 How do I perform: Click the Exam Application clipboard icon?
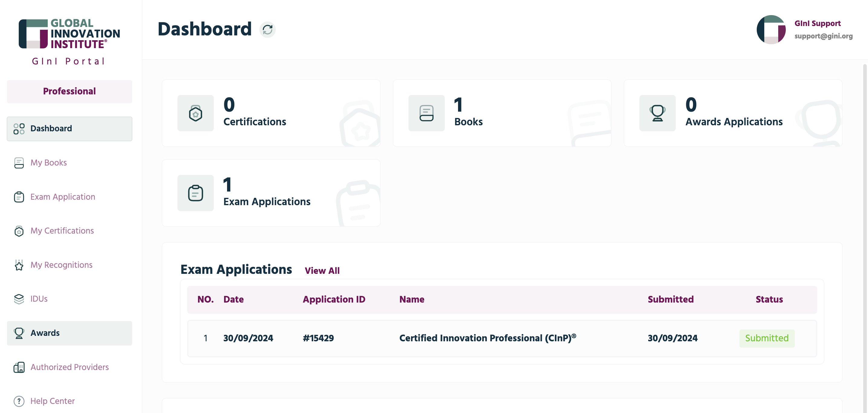pyautogui.click(x=19, y=197)
